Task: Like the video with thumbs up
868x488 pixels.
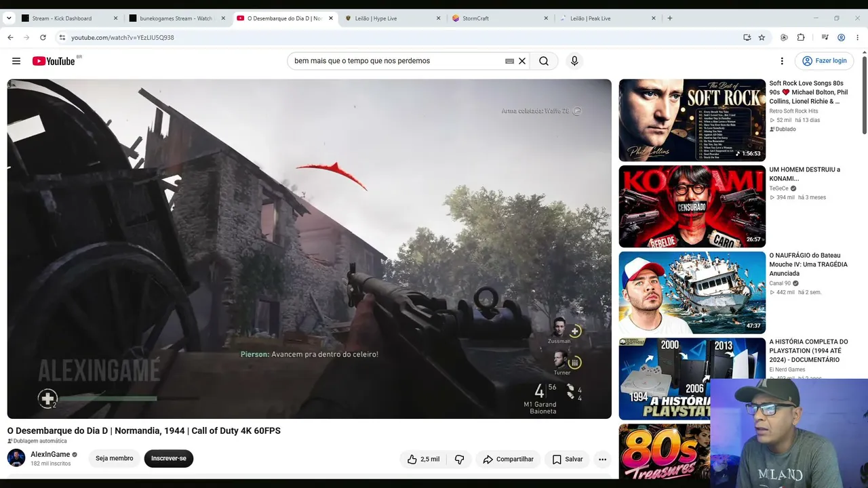Action: pos(423,459)
